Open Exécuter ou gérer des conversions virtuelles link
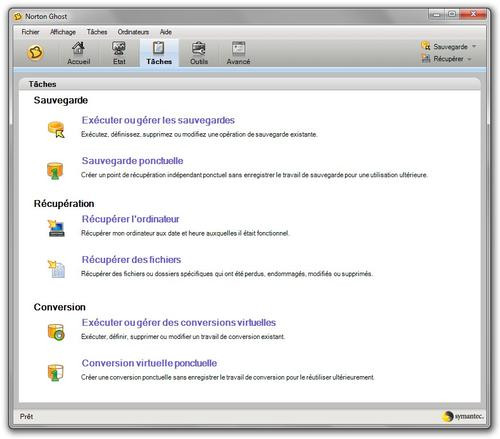The height and width of the screenshot is (439, 500). [179, 322]
